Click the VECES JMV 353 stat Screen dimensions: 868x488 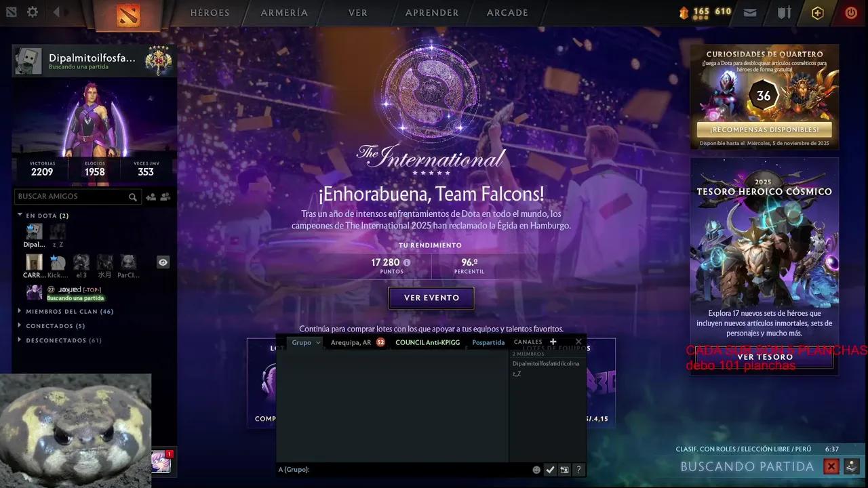coord(146,169)
